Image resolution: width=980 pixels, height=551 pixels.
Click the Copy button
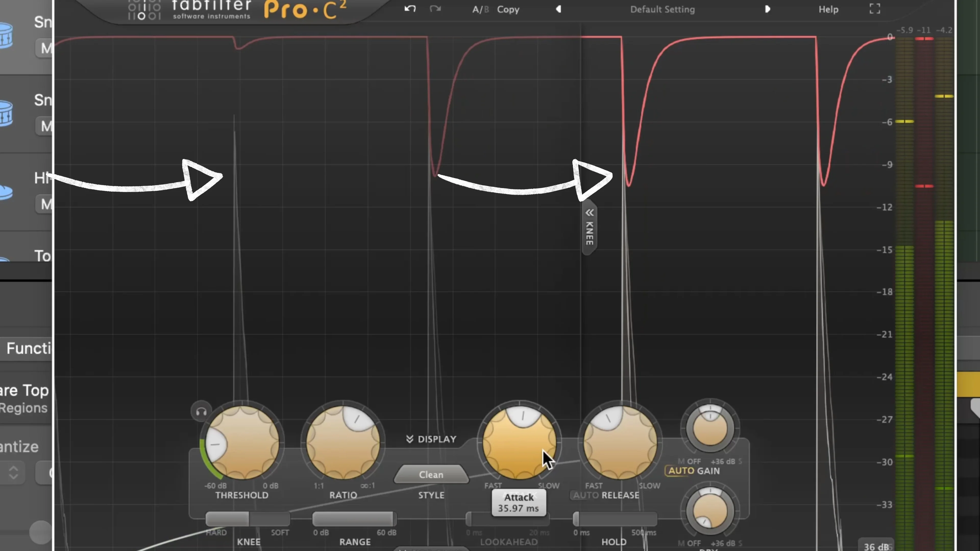(508, 9)
